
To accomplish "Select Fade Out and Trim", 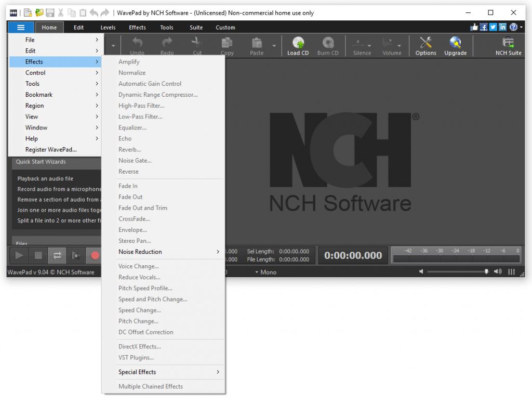I will click(163, 208).
